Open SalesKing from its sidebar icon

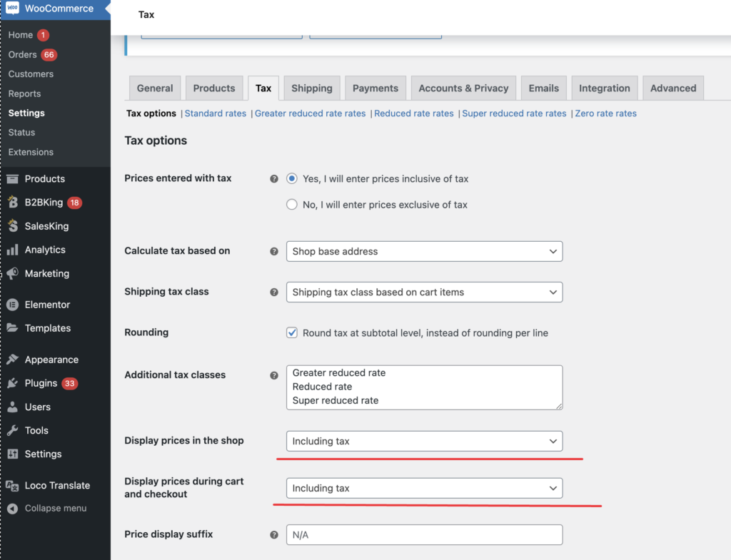13,226
